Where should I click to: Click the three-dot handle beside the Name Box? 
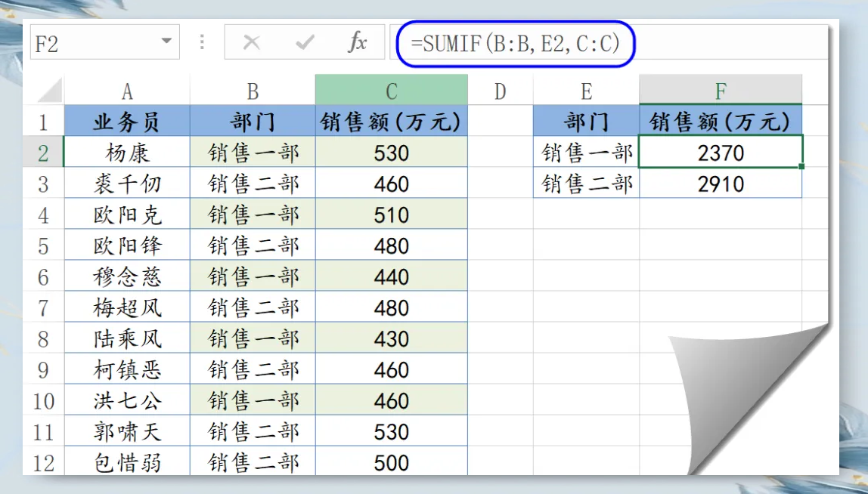coord(202,42)
